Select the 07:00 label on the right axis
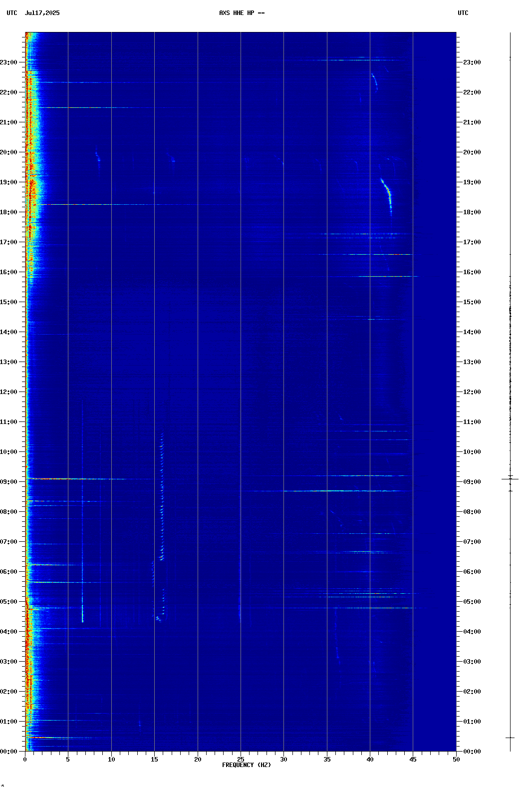 click(472, 542)
